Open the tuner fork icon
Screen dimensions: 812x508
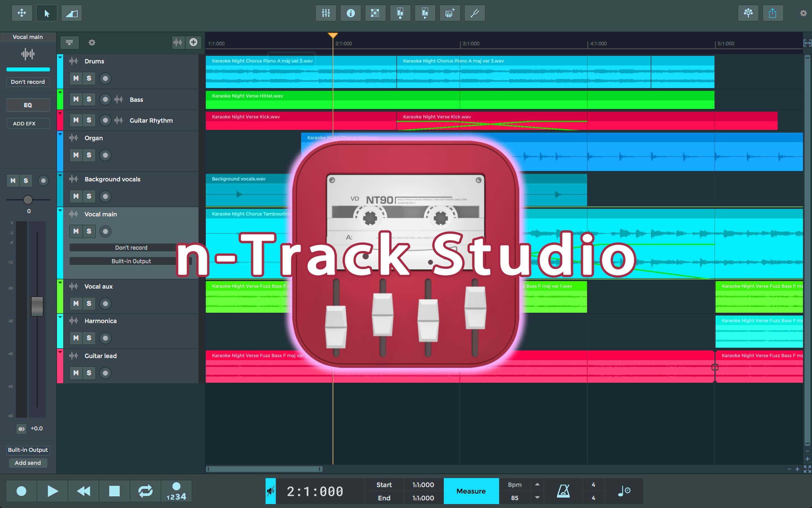point(475,13)
